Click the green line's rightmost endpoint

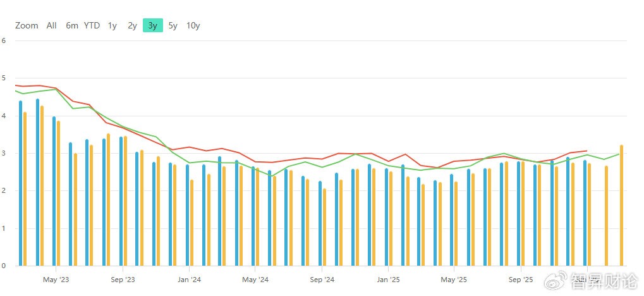point(621,154)
